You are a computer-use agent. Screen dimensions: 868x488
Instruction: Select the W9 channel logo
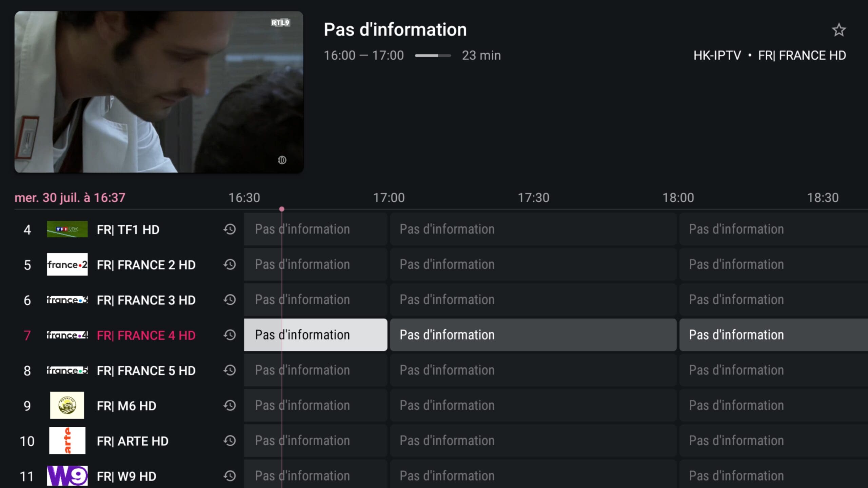67,476
